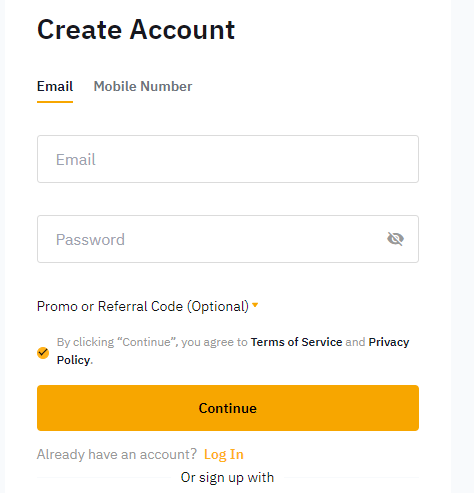The image size is (474, 493).
Task: Click the "Already have an account?" text
Action: 117,454
